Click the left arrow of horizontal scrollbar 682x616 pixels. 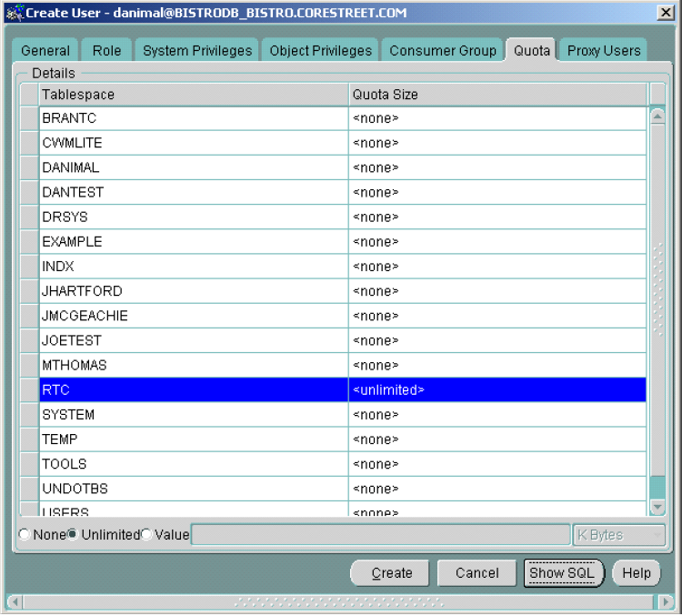point(14,601)
